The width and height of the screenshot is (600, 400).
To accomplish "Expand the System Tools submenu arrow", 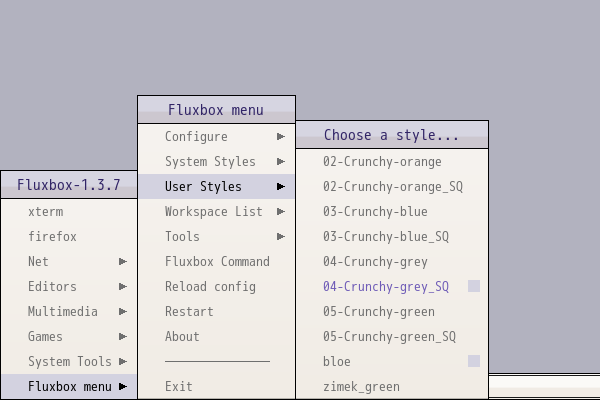I will point(123,361).
